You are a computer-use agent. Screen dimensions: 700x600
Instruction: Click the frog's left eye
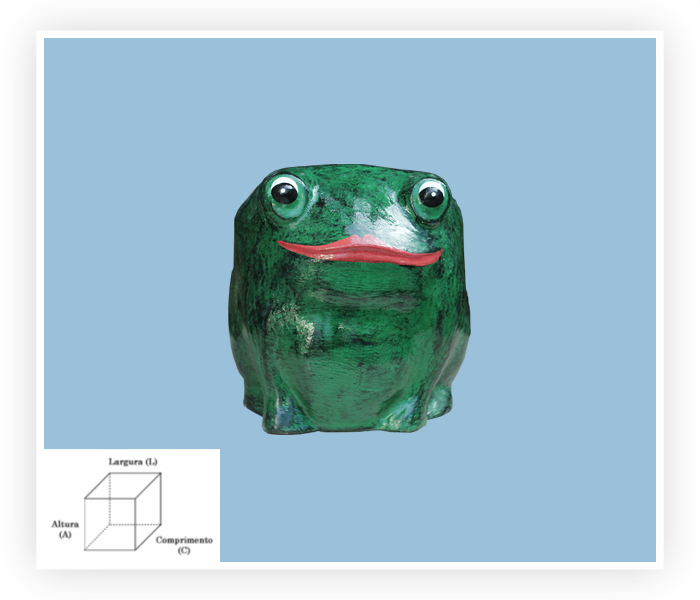coord(285,193)
